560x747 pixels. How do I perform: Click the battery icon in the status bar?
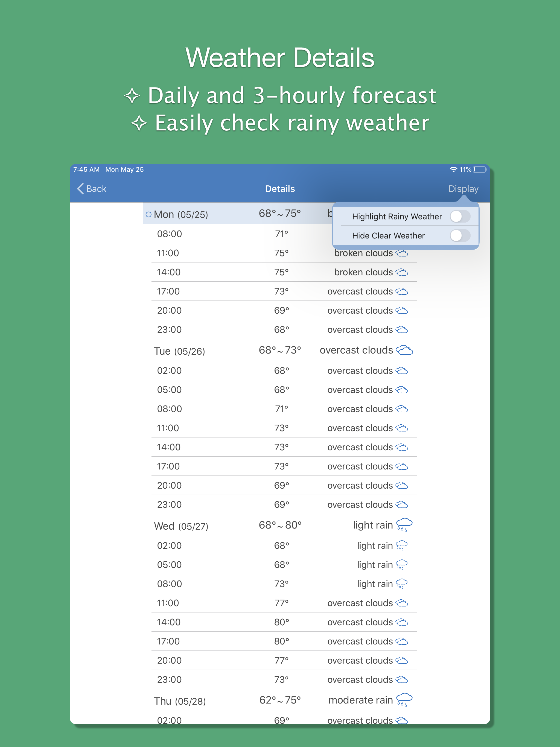tap(480, 170)
